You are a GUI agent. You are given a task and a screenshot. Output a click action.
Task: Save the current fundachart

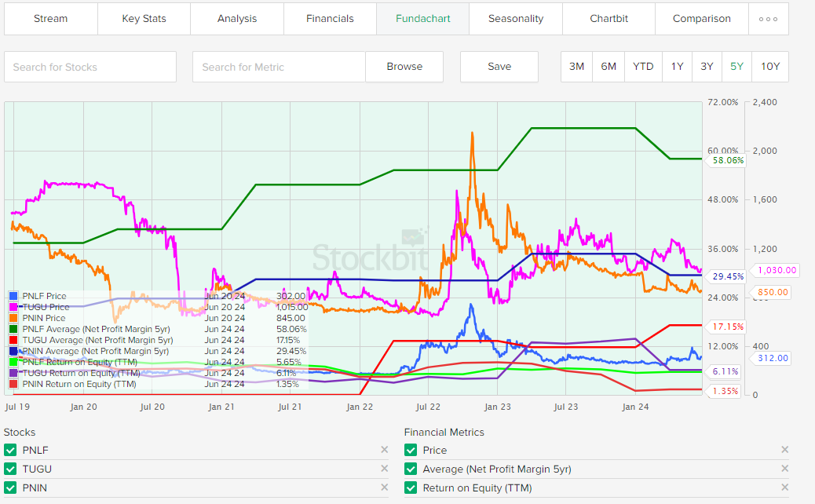coord(499,67)
